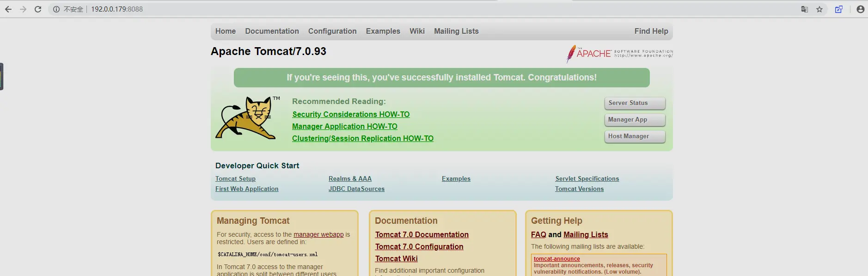Click the $CATALINA_HOME/conf/tomcat-users.xml path text
868x276 pixels.
click(x=268, y=255)
